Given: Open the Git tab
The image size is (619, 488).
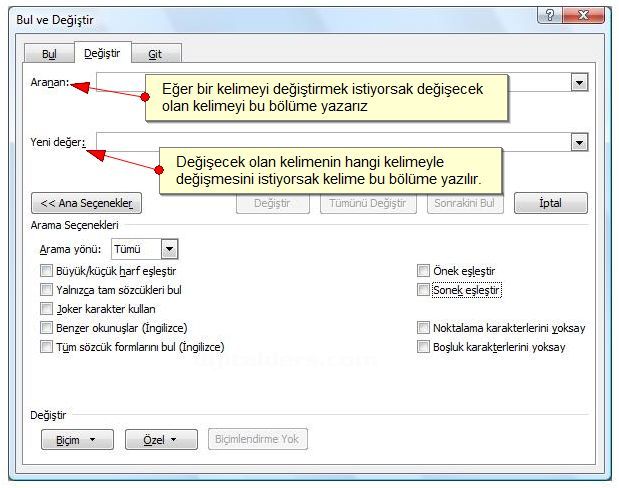Looking at the screenshot, I should 156,53.
